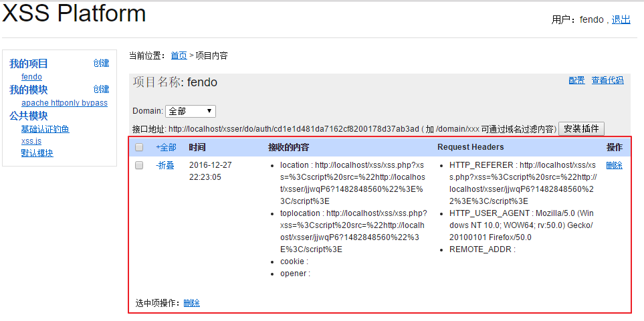
Task: Open the 默认模块 public module
Action: tap(37, 154)
